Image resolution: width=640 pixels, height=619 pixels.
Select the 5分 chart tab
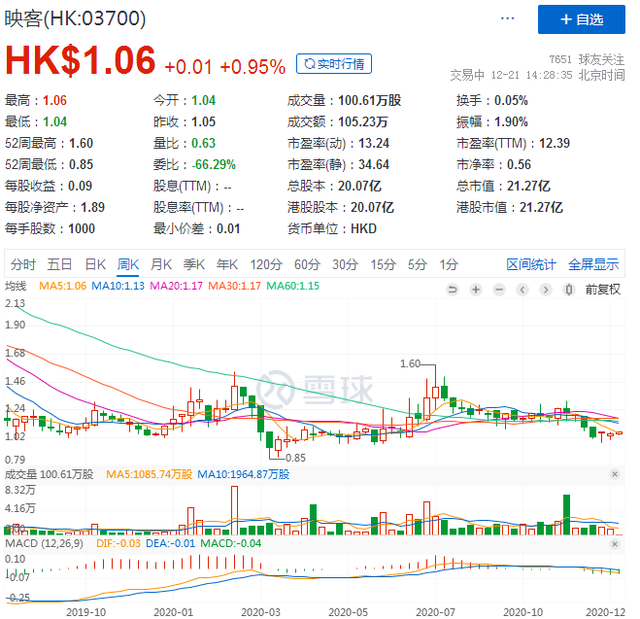click(x=417, y=264)
